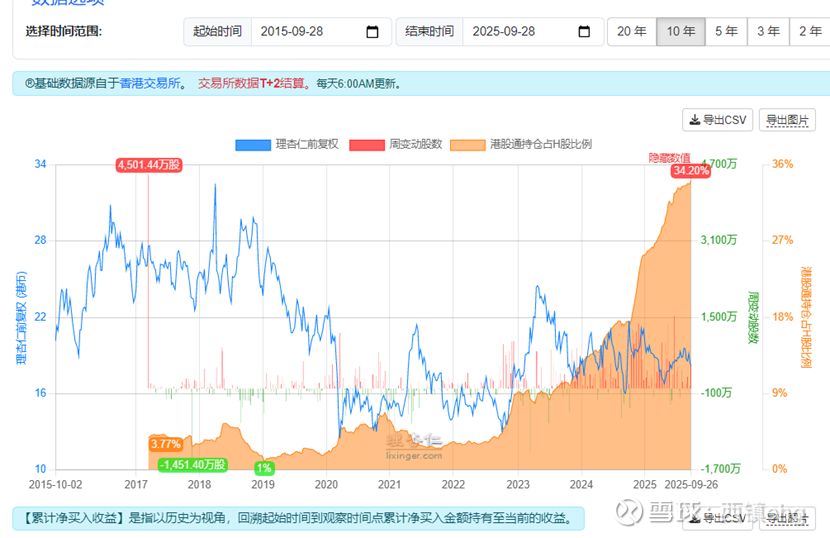Click the green 1% minimum label
This screenshot has height=538, width=830.
[264, 468]
